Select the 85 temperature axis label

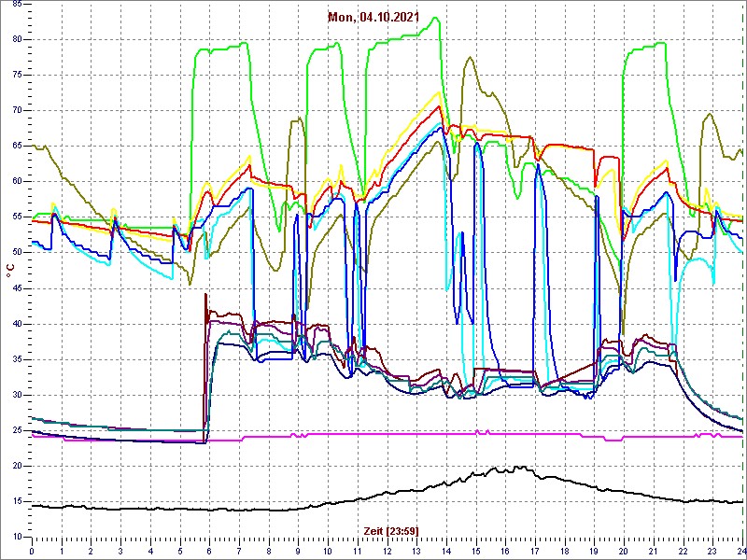pos(16,5)
